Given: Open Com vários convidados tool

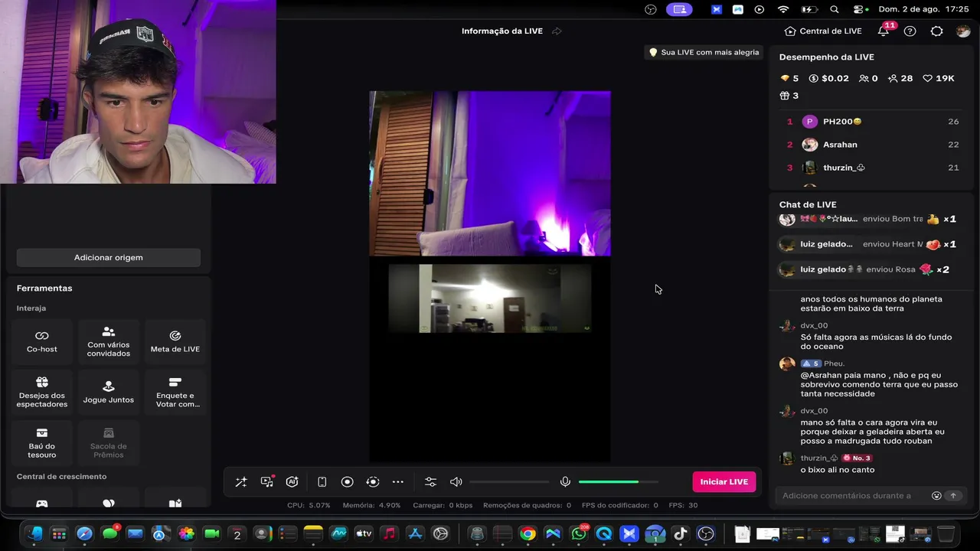Looking at the screenshot, I should (x=109, y=341).
